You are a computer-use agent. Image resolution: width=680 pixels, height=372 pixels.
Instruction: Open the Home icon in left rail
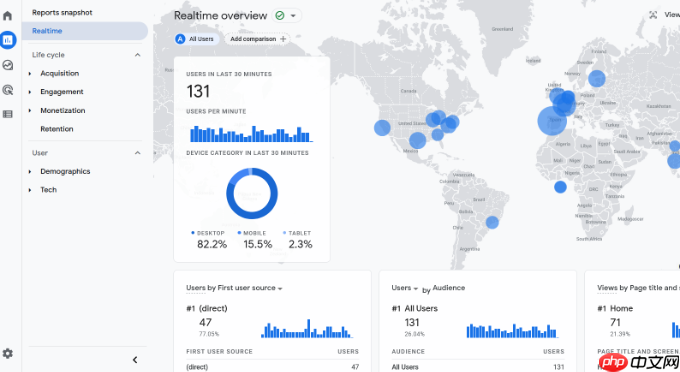[x=7, y=16]
